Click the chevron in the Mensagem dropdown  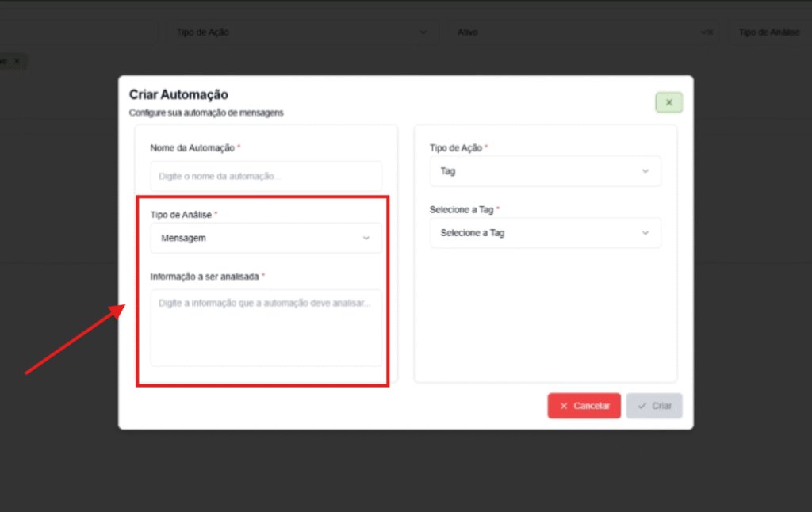(x=366, y=238)
